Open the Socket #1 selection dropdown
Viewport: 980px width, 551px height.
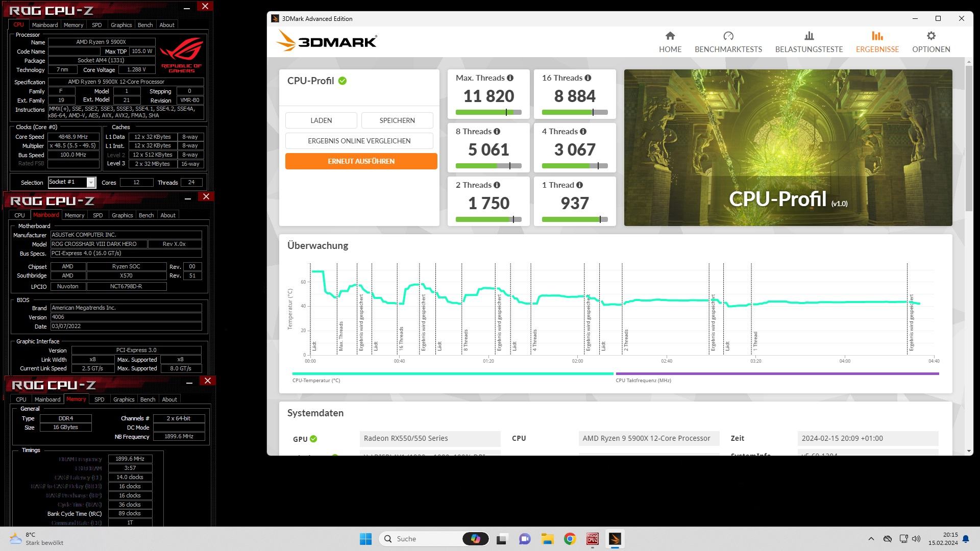click(91, 183)
